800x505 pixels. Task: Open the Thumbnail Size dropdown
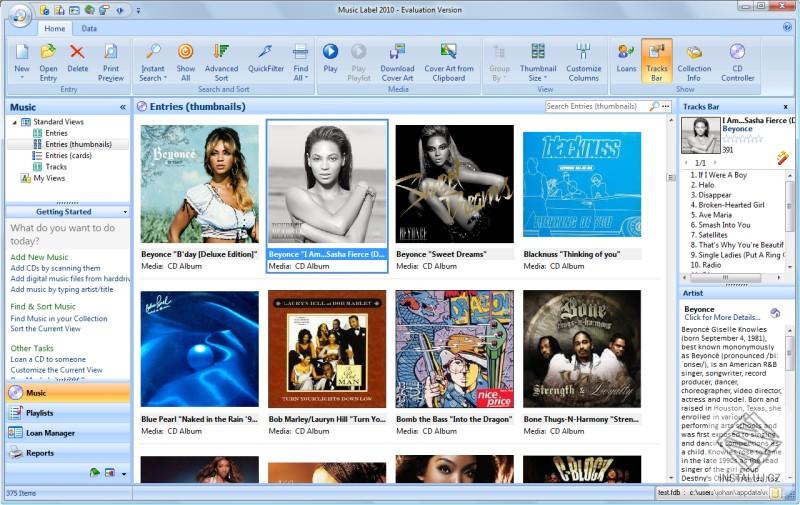(538, 77)
